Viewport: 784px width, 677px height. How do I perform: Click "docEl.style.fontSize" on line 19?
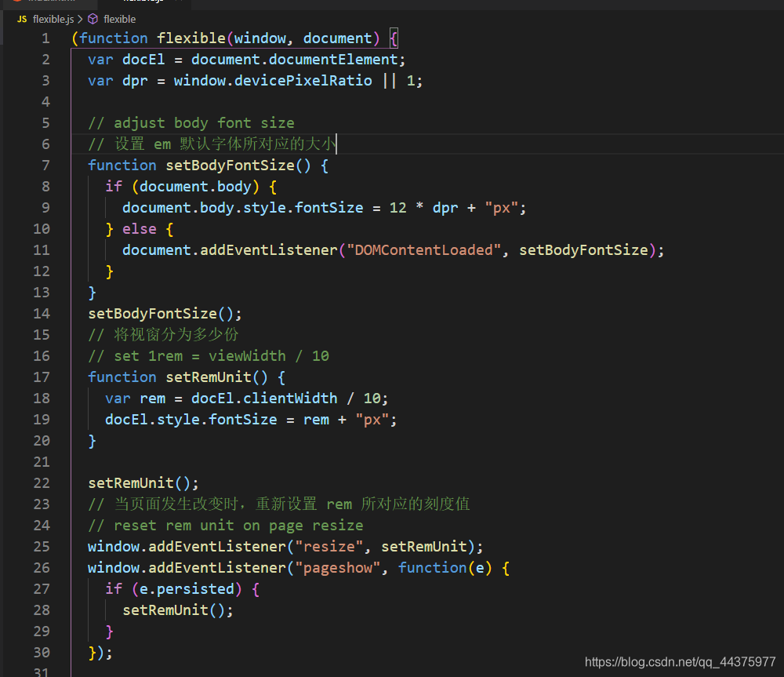point(191,420)
